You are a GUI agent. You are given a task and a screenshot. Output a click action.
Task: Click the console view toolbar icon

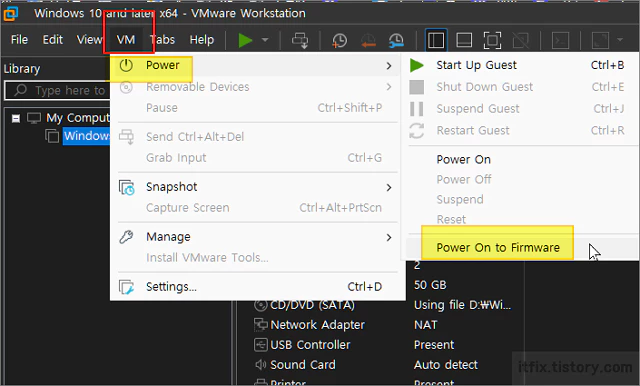[560, 40]
